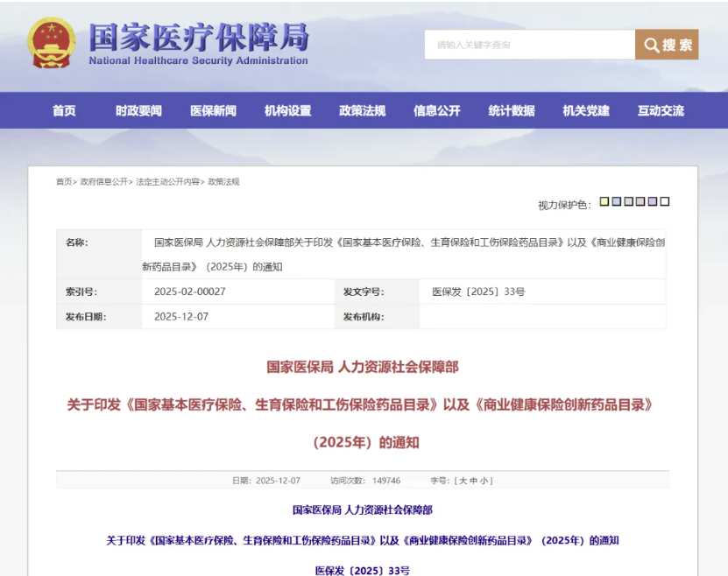728x576 pixels.
Task: Click the national emblem logo
Action: click(52, 44)
